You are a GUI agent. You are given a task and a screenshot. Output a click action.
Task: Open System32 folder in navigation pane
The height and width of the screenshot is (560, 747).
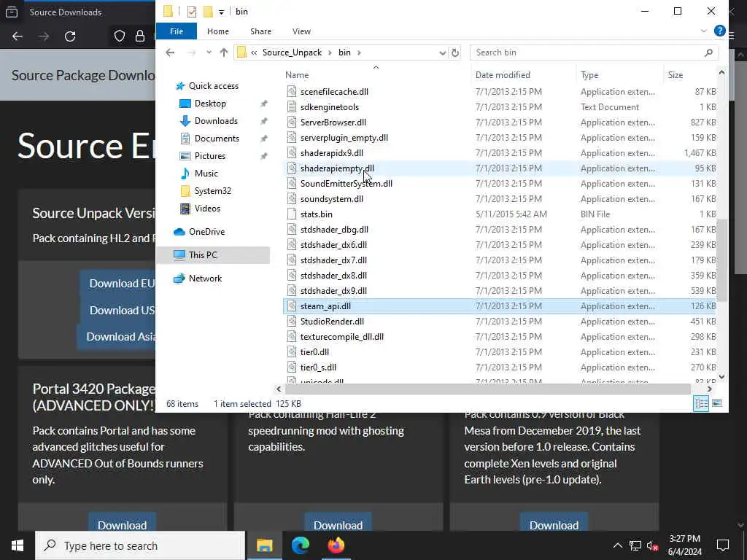(x=212, y=191)
